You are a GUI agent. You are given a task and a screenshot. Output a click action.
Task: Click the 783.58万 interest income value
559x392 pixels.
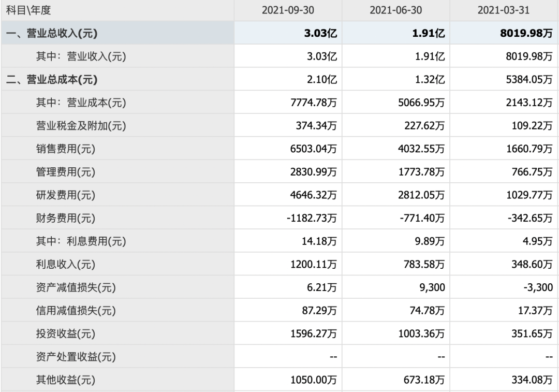click(x=424, y=264)
